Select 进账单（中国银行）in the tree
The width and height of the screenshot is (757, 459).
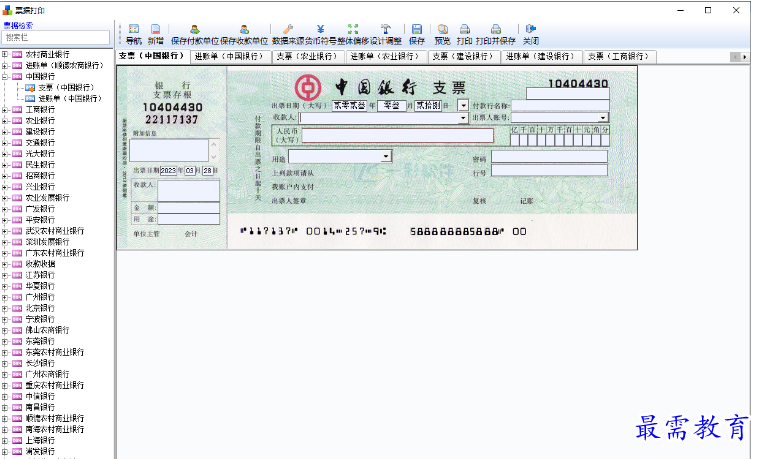(x=70, y=98)
